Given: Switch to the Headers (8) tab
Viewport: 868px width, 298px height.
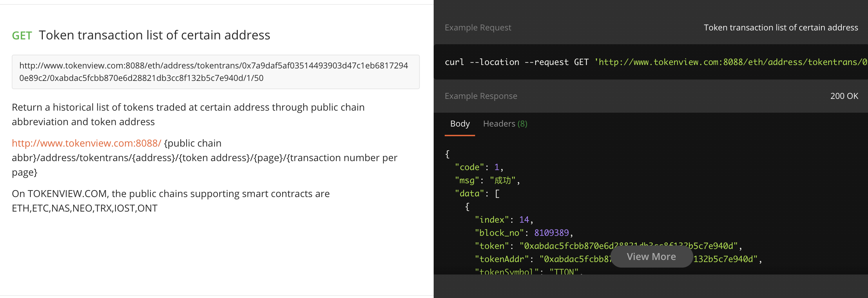Looking at the screenshot, I should [x=505, y=124].
